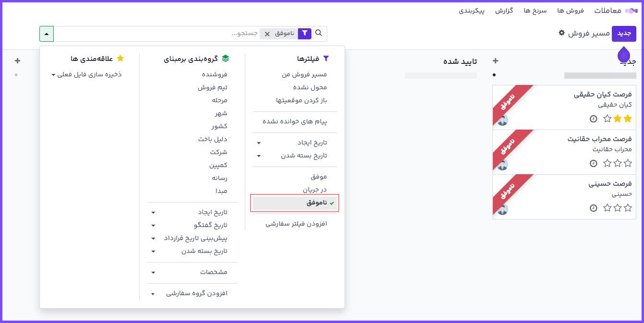Click the avatar icon on فرصت محراب حقانیت card

502,165
